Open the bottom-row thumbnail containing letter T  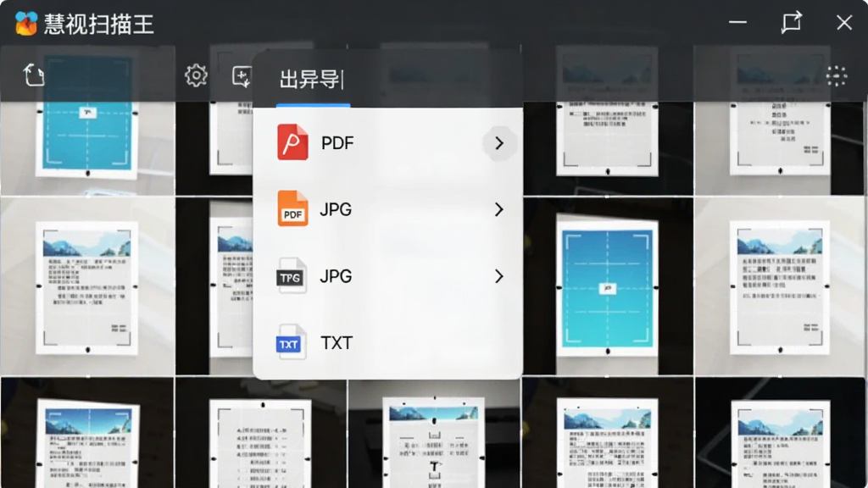[433, 442]
